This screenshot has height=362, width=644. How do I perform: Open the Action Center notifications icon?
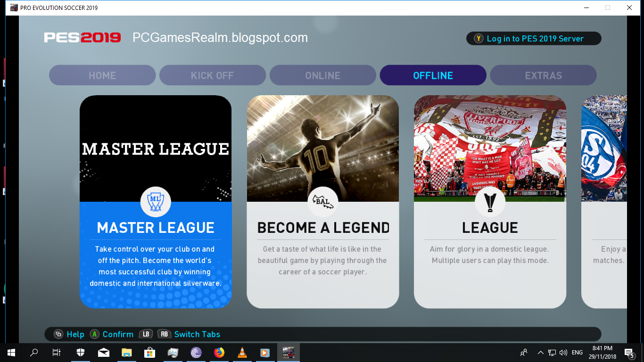629,352
